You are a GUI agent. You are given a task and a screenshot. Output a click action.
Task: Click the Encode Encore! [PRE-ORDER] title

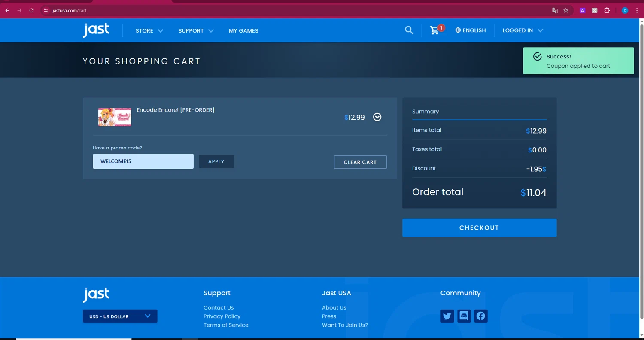pos(176,110)
